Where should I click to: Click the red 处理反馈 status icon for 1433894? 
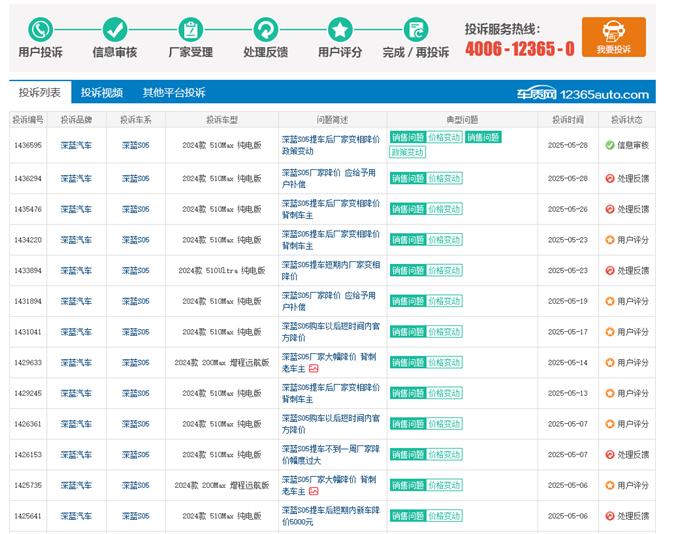(609, 270)
